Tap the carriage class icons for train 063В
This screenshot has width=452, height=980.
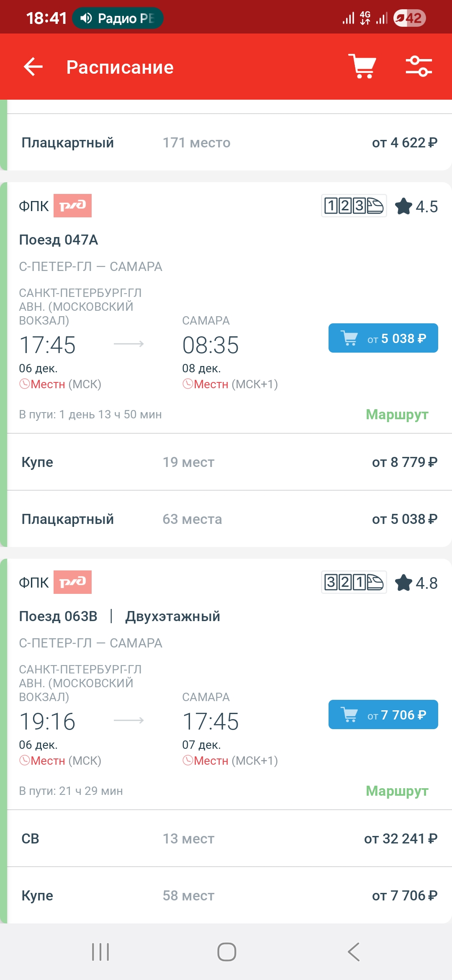pos(354,582)
